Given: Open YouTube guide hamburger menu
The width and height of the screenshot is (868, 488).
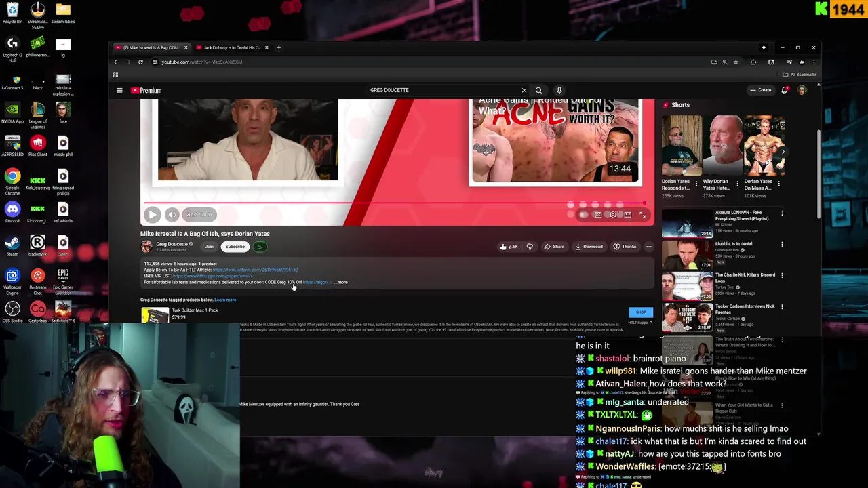Looking at the screenshot, I should (119, 90).
